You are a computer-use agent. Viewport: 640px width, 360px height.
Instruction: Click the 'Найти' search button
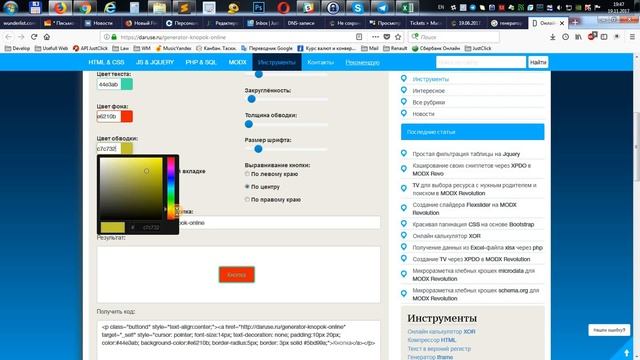tap(538, 62)
